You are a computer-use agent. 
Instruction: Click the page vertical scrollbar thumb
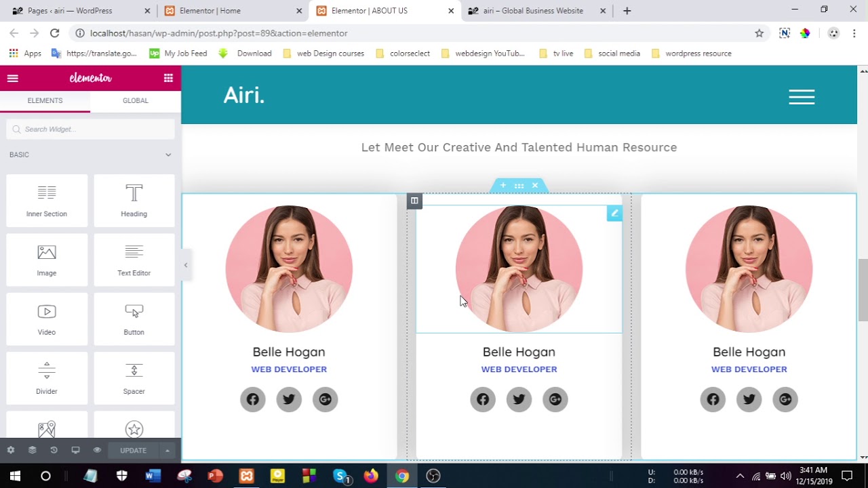(863, 290)
